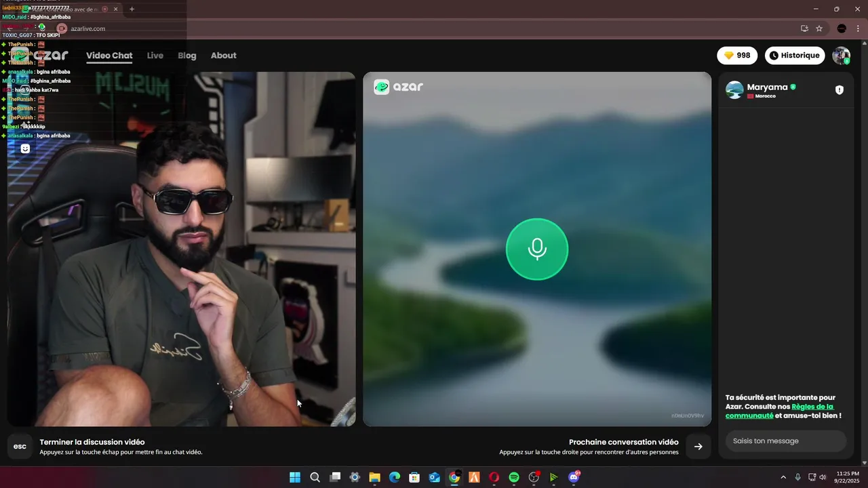868x488 pixels.
Task: Open the report shield icon next to Maryama
Action: coord(840,90)
